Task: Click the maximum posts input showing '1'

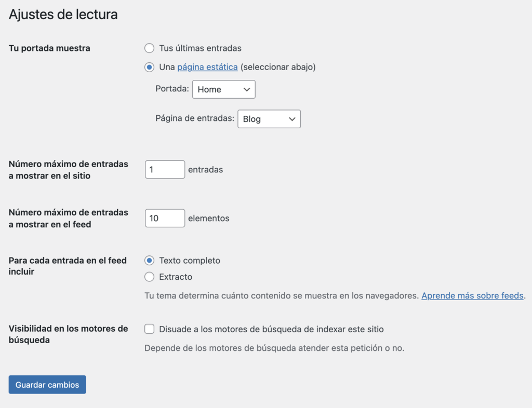Action: coord(165,169)
